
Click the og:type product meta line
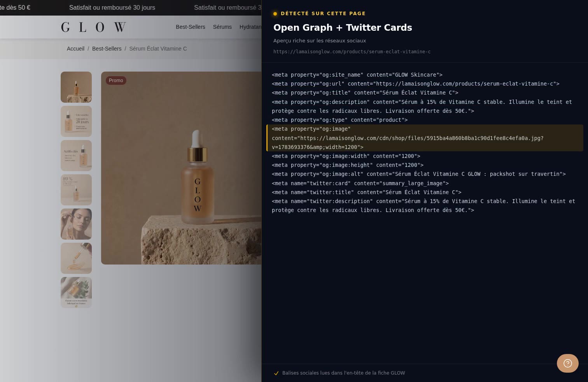click(340, 120)
